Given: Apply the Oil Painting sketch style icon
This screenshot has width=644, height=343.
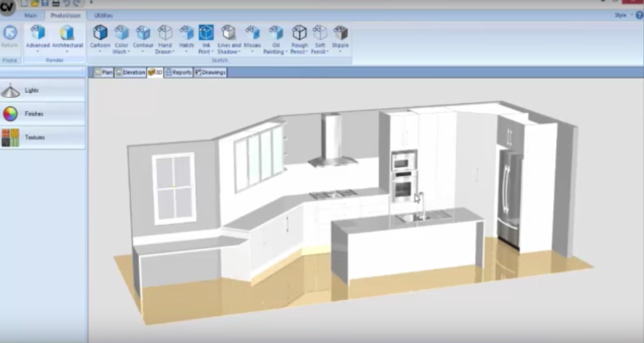Looking at the screenshot, I should pos(275,33).
